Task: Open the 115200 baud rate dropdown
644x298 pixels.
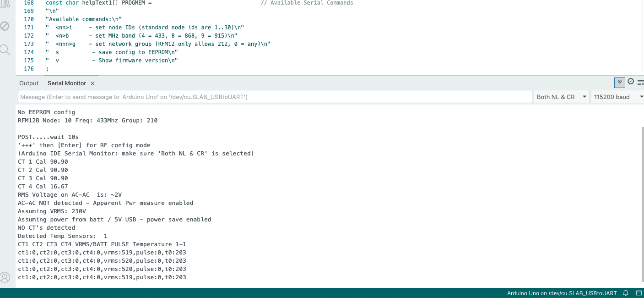Action: pos(617,97)
